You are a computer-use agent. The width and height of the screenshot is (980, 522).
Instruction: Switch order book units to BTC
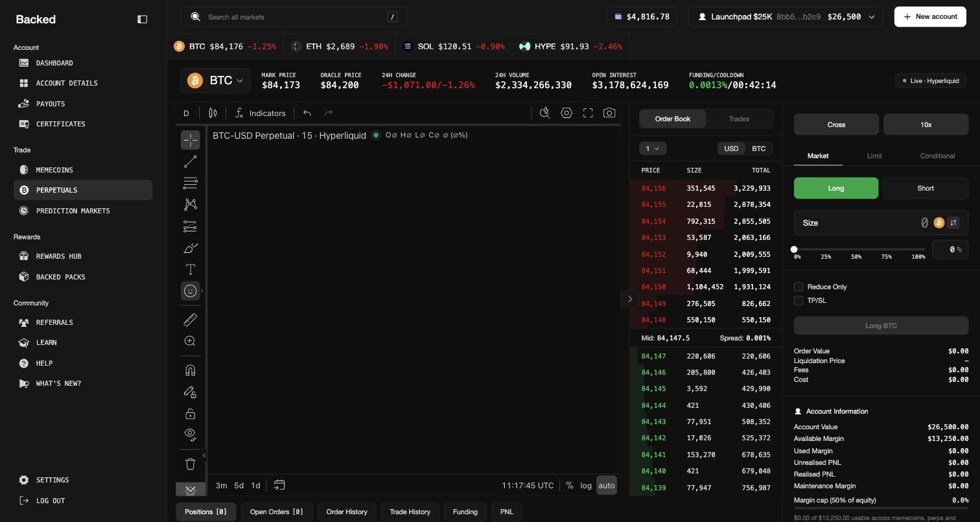pos(758,148)
